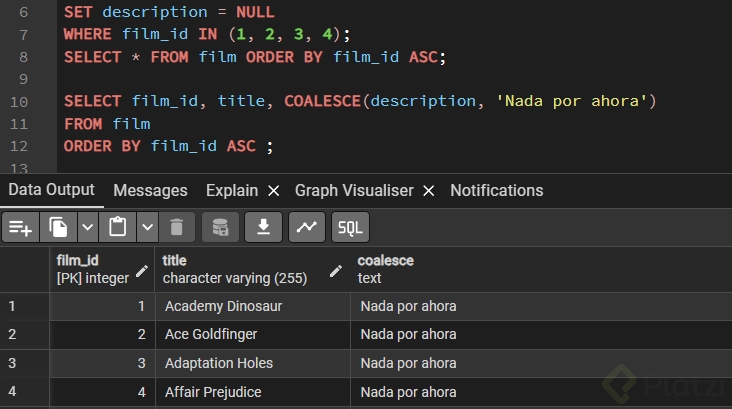Open the Notifications tab

(x=496, y=190)
